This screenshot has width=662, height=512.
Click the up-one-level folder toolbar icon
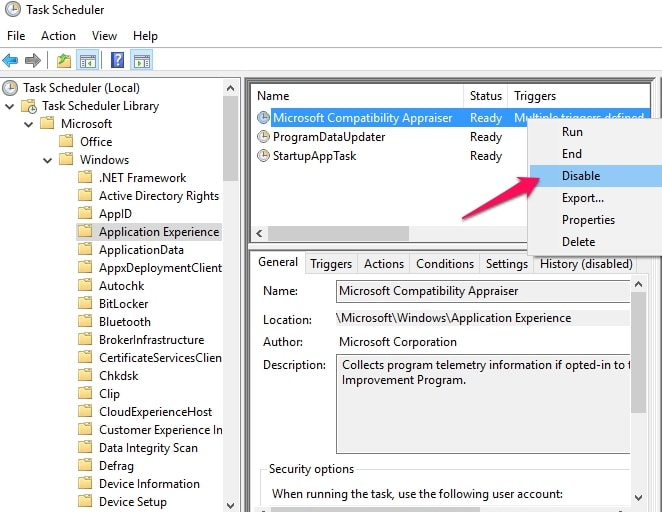click(64, 61)
